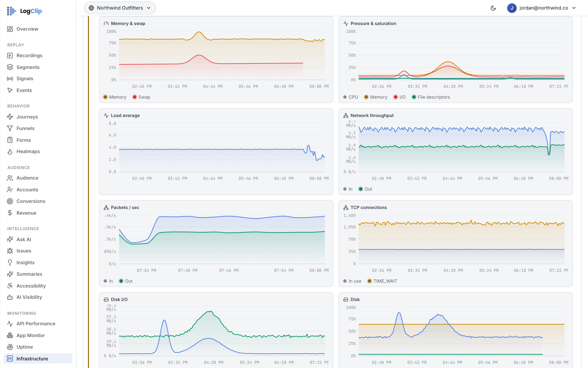The width and height of the screenshot is (588, 368).
Task: Toggle File descriptors series visibility
Action: [431, 97]
